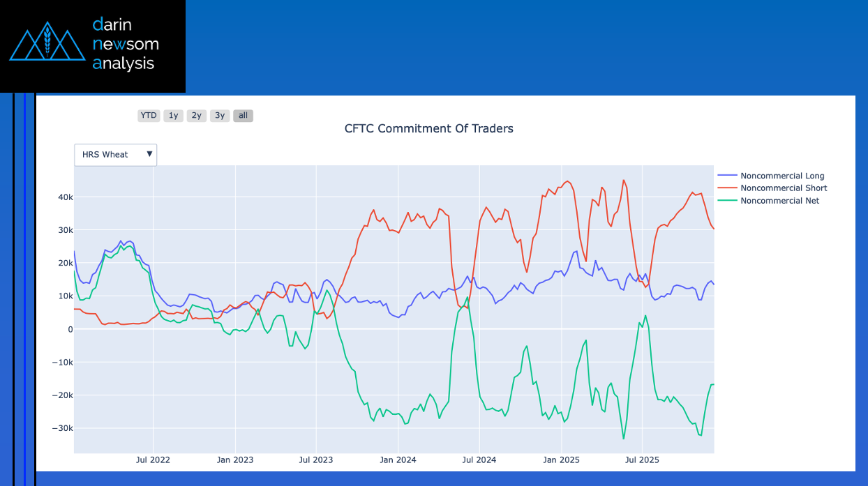The width and height of the screenshot is (868, 486).
Task: Click the Jul 2022 x-axis label
Action: coord(154,460)
